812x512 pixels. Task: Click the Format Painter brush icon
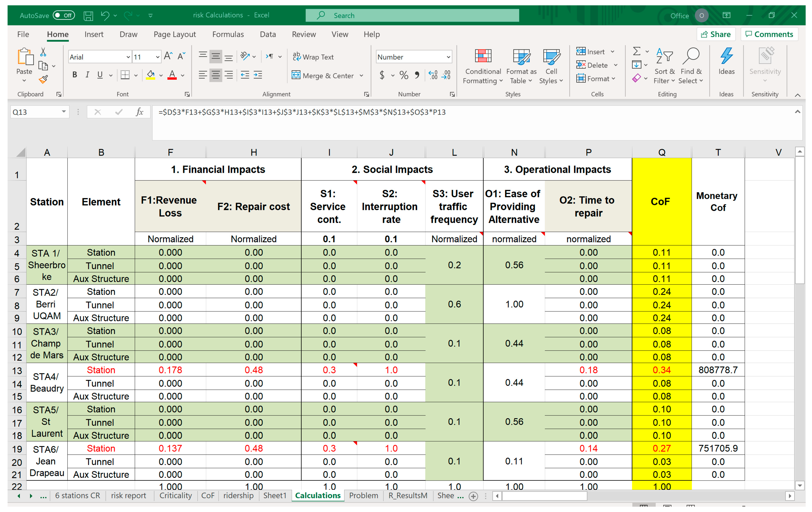tap(43, 80)
